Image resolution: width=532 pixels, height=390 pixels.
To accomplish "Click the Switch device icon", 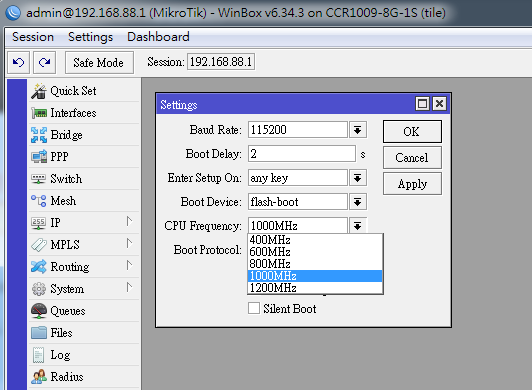I will pyautogui.click(x=38, y=179).
